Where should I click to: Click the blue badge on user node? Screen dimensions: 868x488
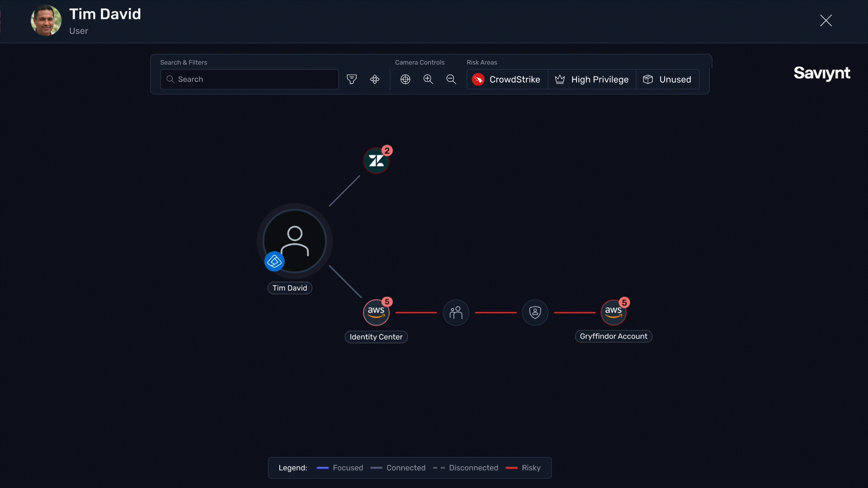pos(274,262)
